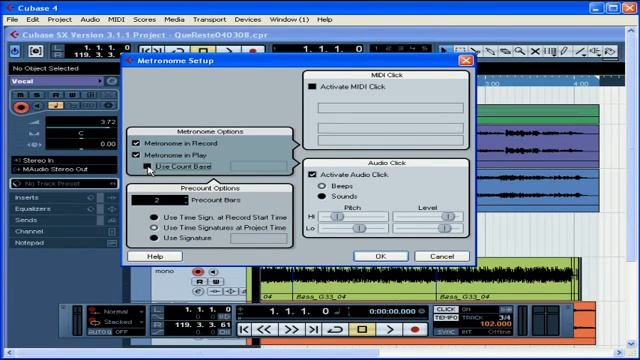Open the MAudio Stereo Out output routing
The image size is (640, 360).
pyautogui.click(x=64, y=169)
